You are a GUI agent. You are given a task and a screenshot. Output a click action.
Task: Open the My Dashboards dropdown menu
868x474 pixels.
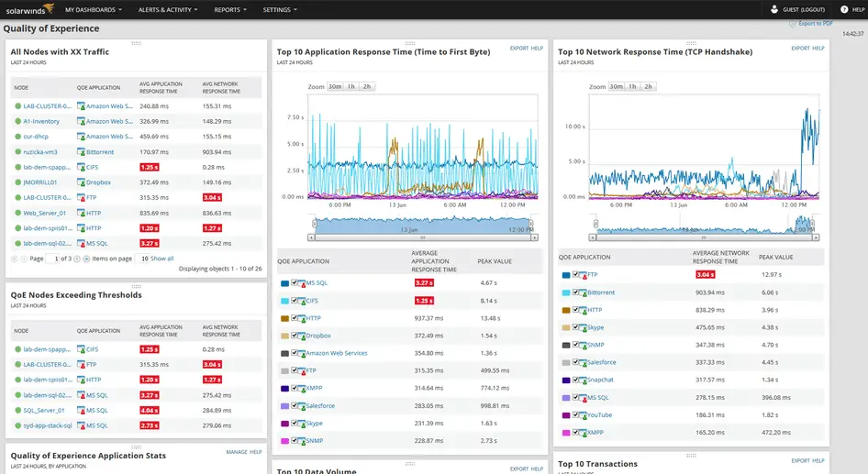pyautogui.click(x=94, y=10)
